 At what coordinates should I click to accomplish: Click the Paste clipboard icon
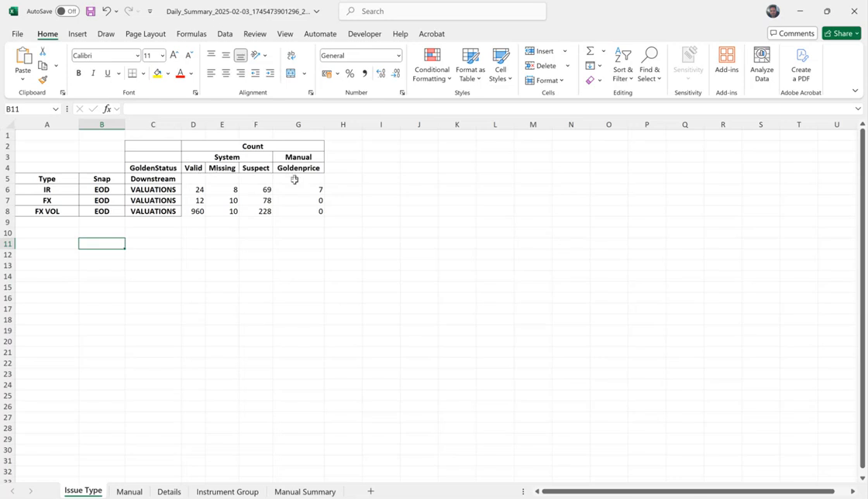(x=22, y=56)
